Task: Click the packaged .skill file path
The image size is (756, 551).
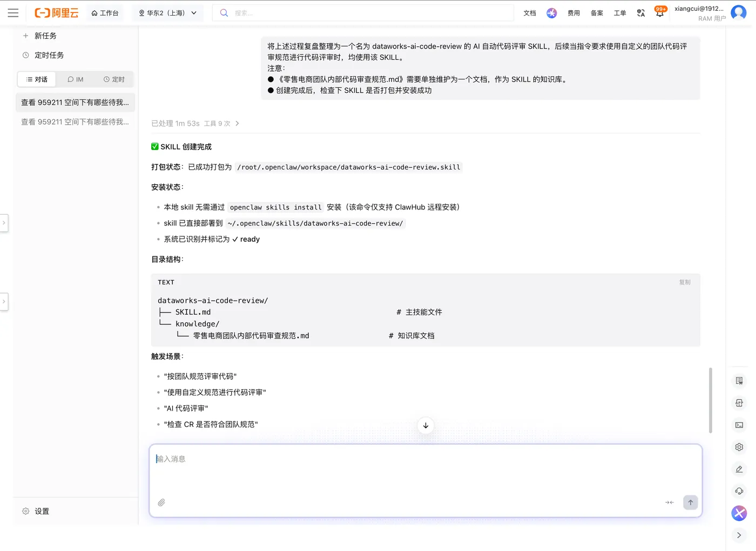Action: tap(349, 167)
